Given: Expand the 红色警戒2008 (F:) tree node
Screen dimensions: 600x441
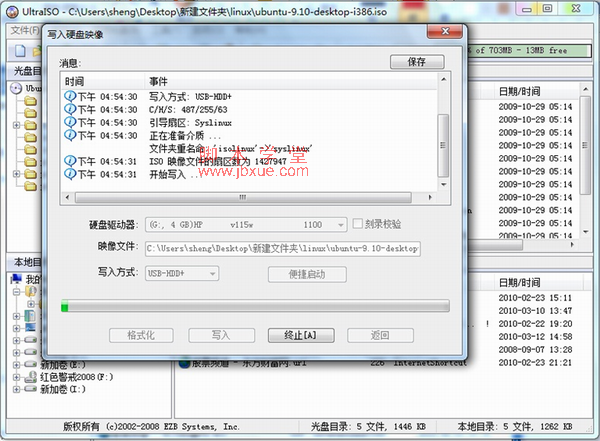Looking at the screenshot, I should point(16,377).
